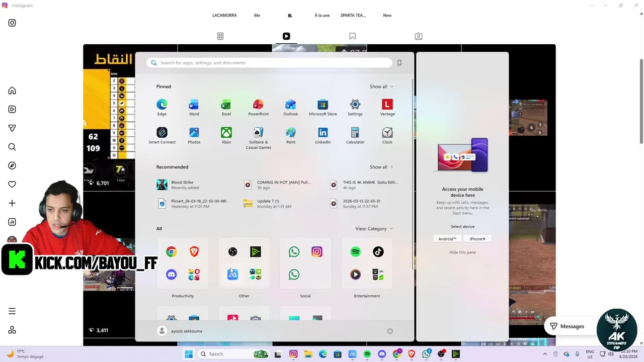
Task: Open TikTok in the Entertainment group
Action: click(x=378, y=252)
